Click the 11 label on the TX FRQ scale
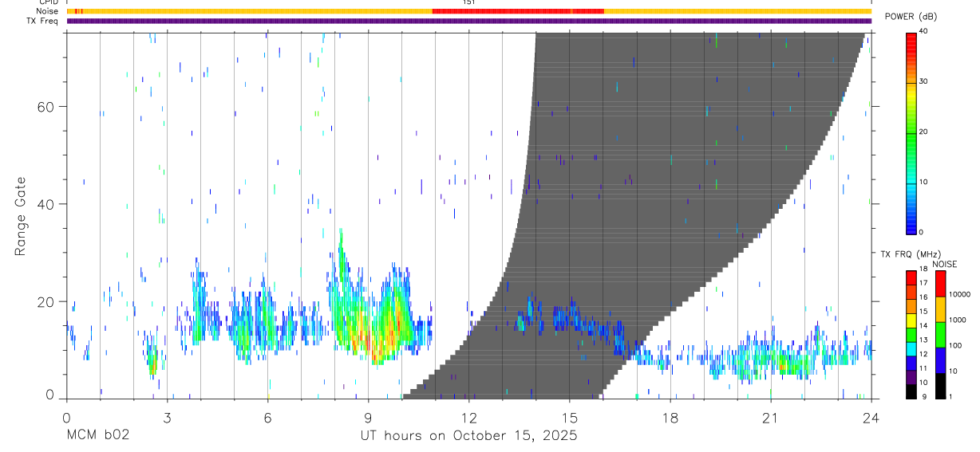 point(923,369)
